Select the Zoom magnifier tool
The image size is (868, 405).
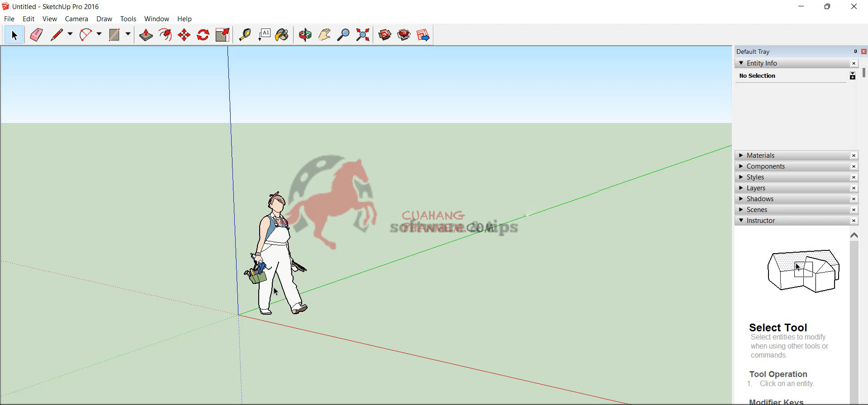[x=343, y=35]
